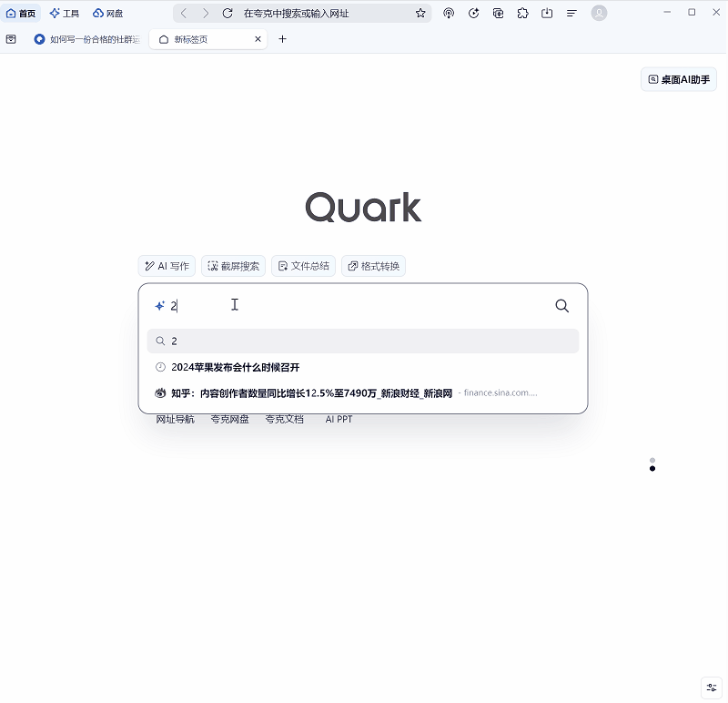
Task: Click the circular refresh-star toolbar icon
Action: 473,14
